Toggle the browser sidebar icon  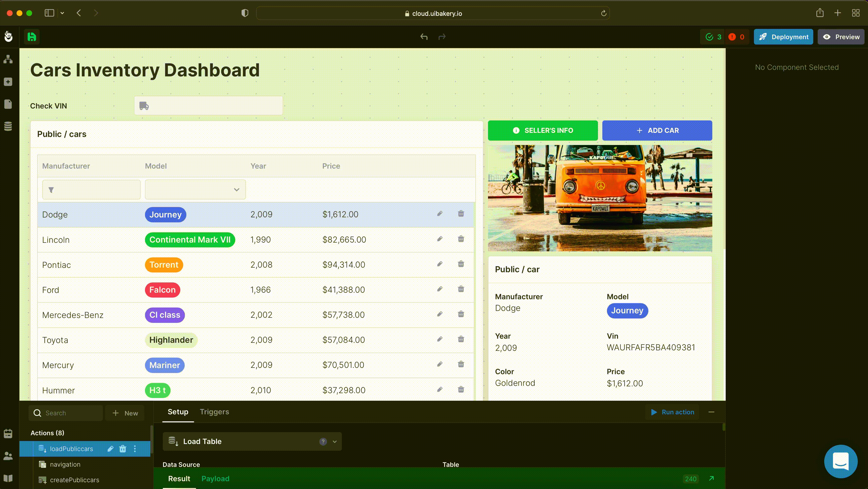49,13
